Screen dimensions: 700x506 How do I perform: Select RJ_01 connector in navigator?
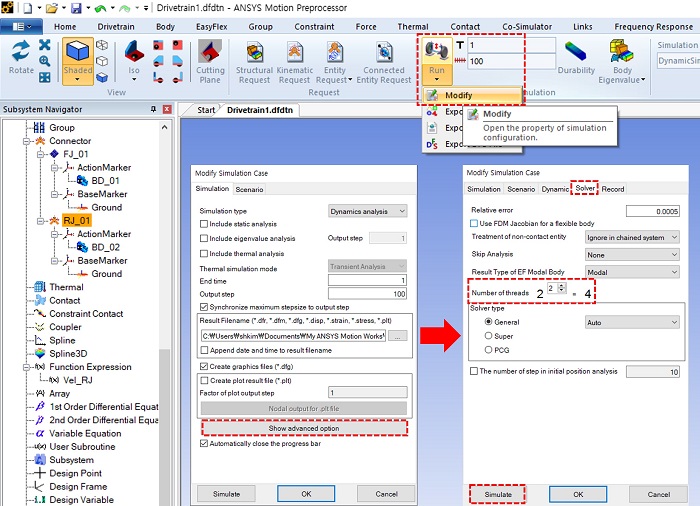tap(77, 221)
